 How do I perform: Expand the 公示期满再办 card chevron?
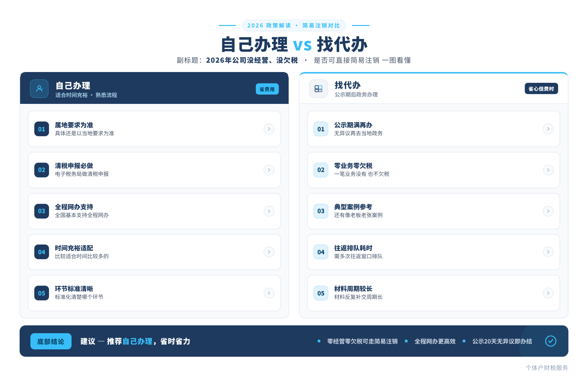(548, 129)
